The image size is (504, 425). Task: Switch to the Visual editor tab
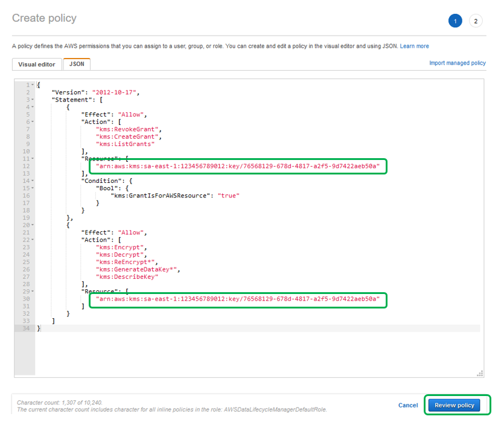pyautogui.click(x=36, y=64)
